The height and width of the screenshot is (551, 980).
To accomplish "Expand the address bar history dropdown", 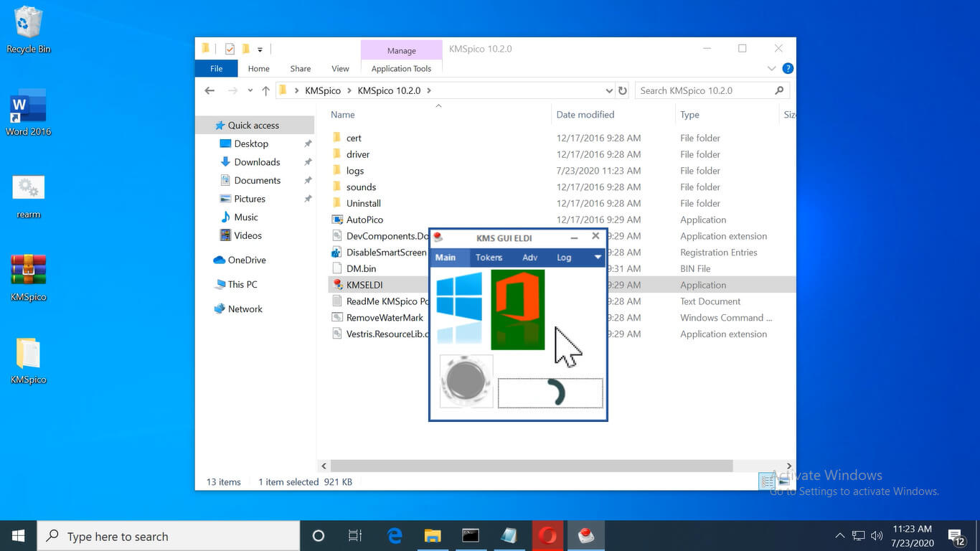I will click(609, 91).
